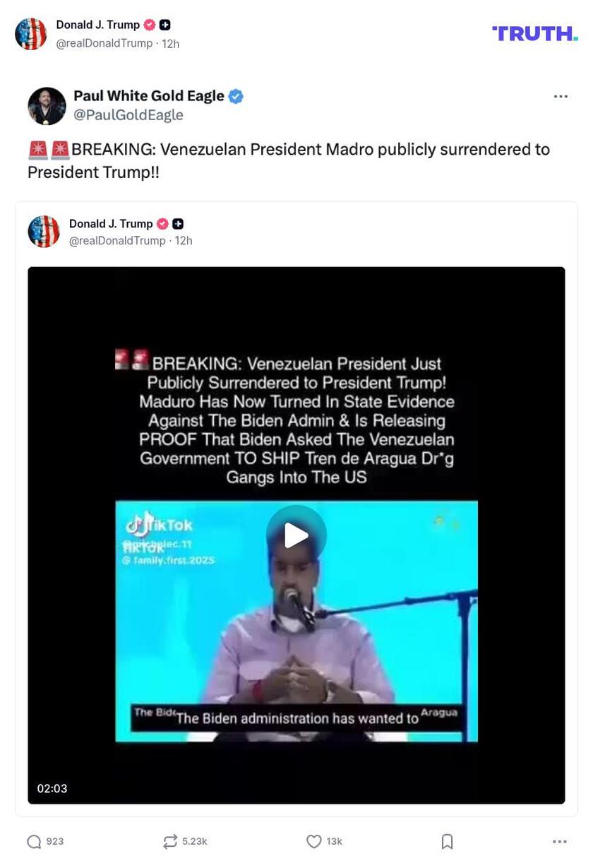This screenshot has width=593, height=868.
Task: Open Paul White Gold Eagle options menu
Action: [x=561, y=97]
